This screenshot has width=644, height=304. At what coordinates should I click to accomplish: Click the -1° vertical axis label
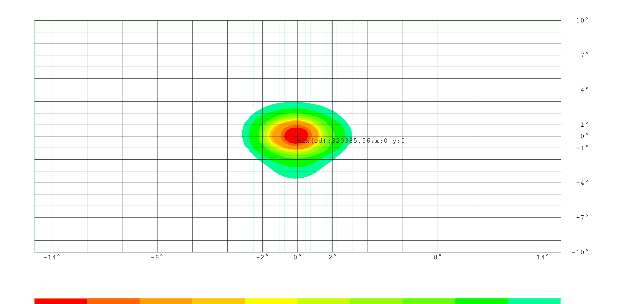coord(582,148)
